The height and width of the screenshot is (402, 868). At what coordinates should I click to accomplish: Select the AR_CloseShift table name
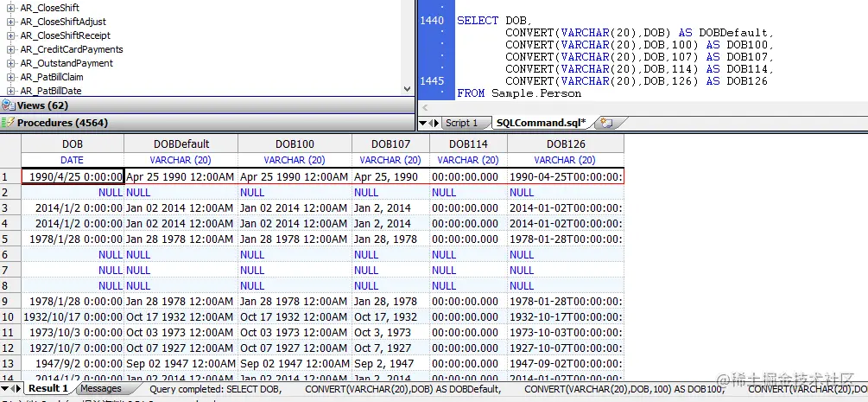[x=50, y=8]
